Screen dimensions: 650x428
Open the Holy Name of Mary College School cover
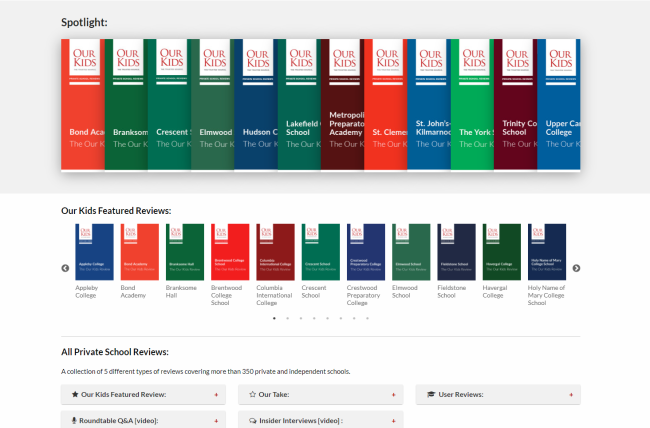[547, 252]
